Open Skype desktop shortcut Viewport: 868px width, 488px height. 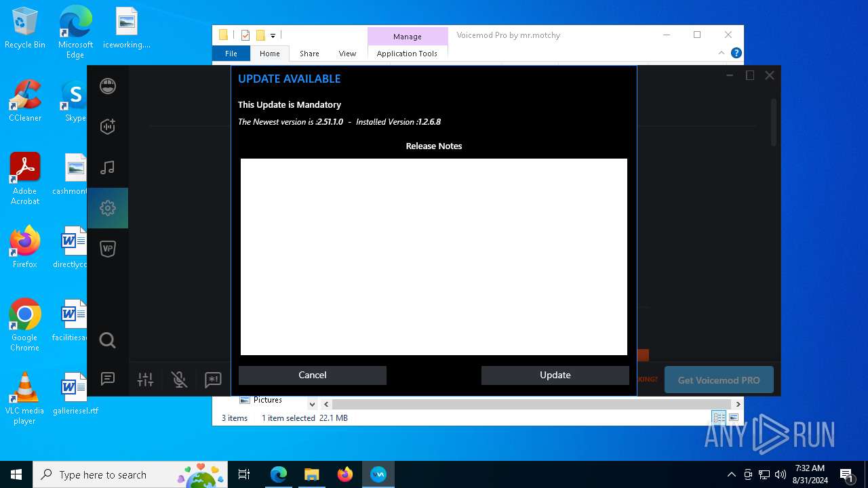point(75,100)
